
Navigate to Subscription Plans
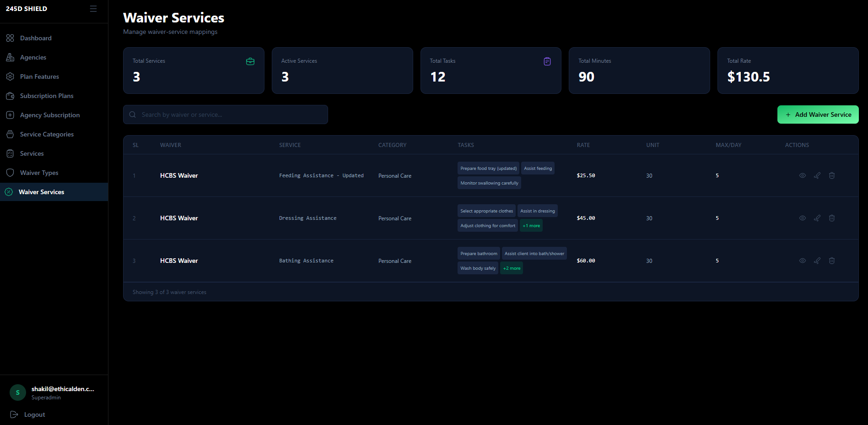click(54, 96)
